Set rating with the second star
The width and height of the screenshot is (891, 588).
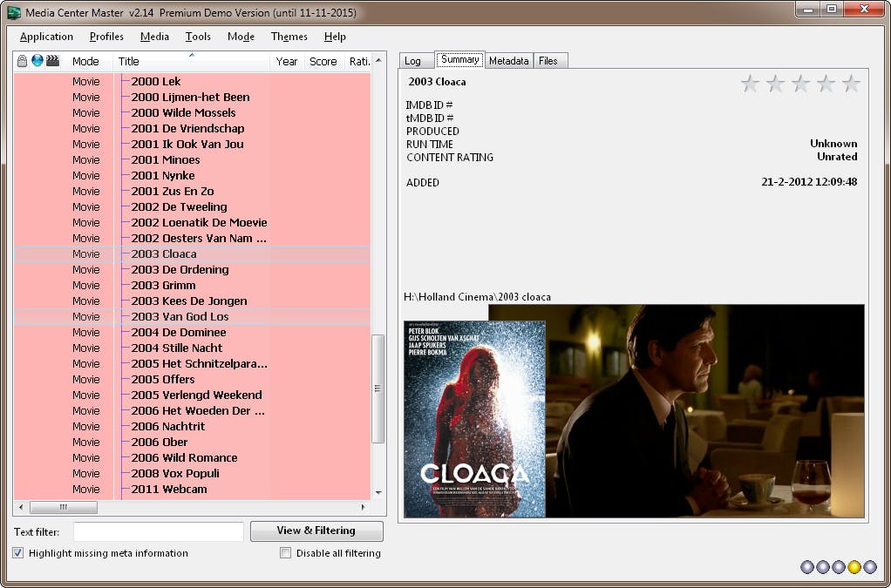tap(775, 84)
